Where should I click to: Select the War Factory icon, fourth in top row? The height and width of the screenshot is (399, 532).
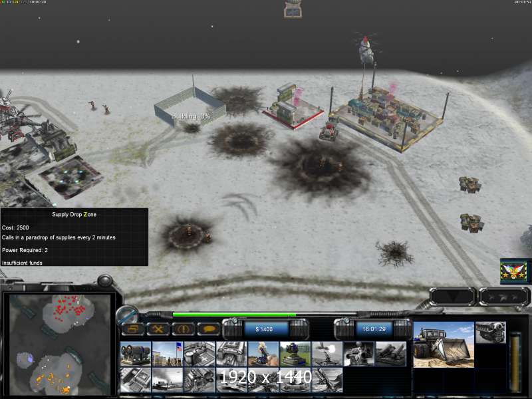(231, 354)
